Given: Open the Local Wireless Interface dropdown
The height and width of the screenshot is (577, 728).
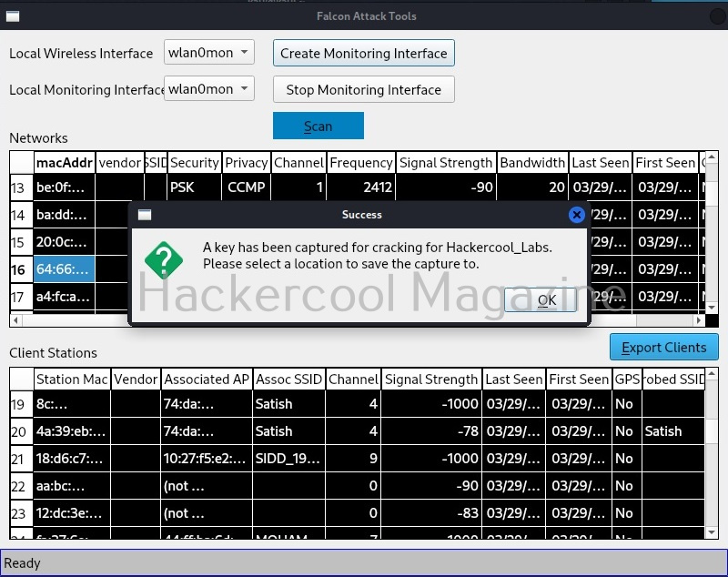Looking at the screenshot, I should [x=209, y=53].
